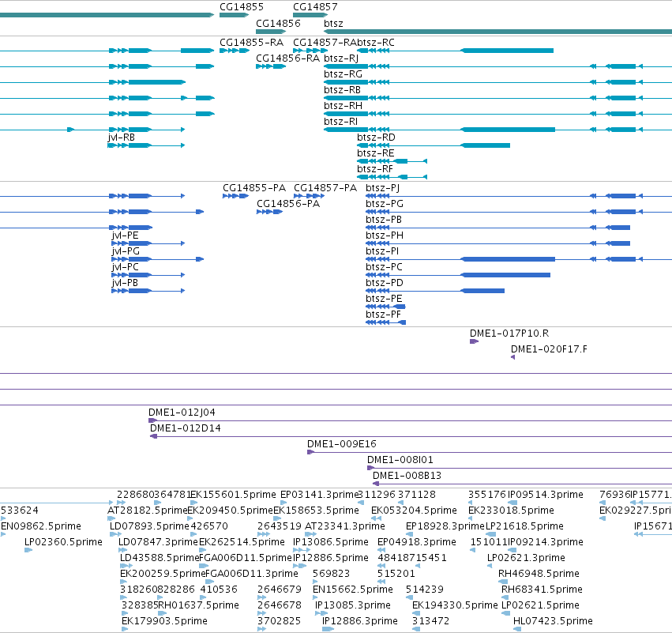Select the btsz-RH transcript label

[343, 106]
